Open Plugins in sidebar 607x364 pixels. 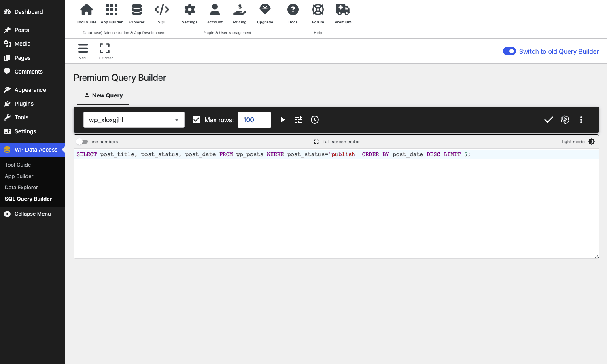tap(32, 104)
